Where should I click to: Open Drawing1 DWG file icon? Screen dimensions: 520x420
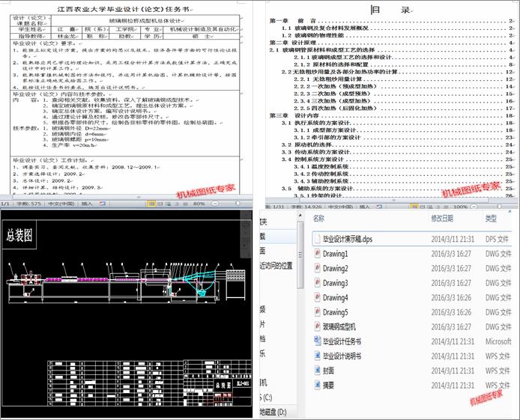[318, 254]
